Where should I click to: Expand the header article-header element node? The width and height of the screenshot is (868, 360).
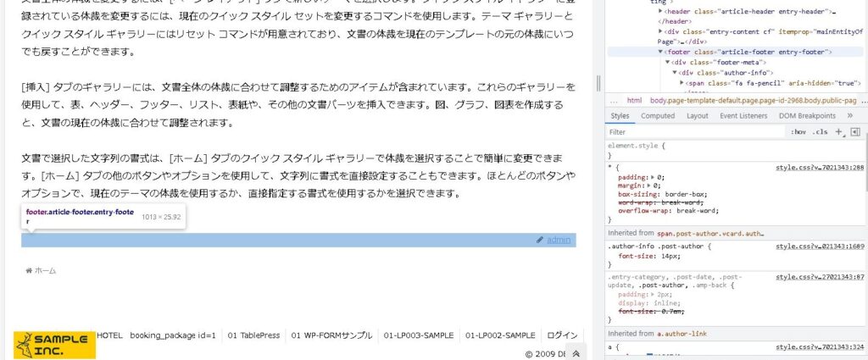(x=661, y=12)
